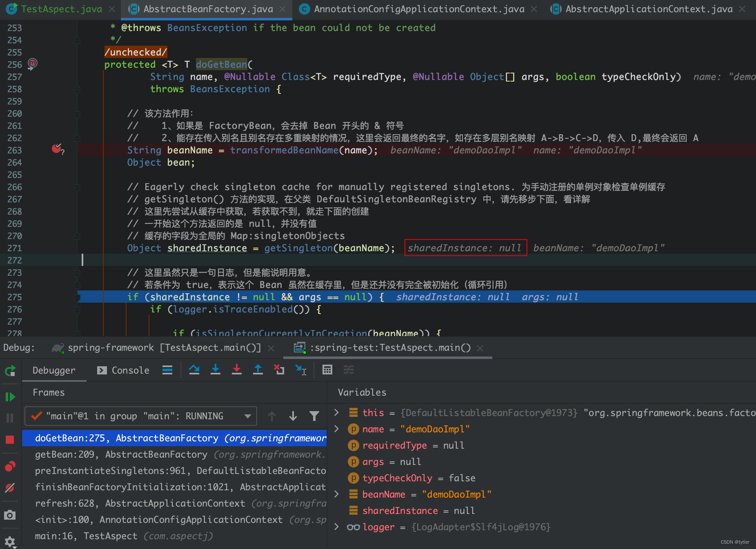Screen dimensions: 756x549
Task: Expand the logger variable node
Action: (337, 527)
